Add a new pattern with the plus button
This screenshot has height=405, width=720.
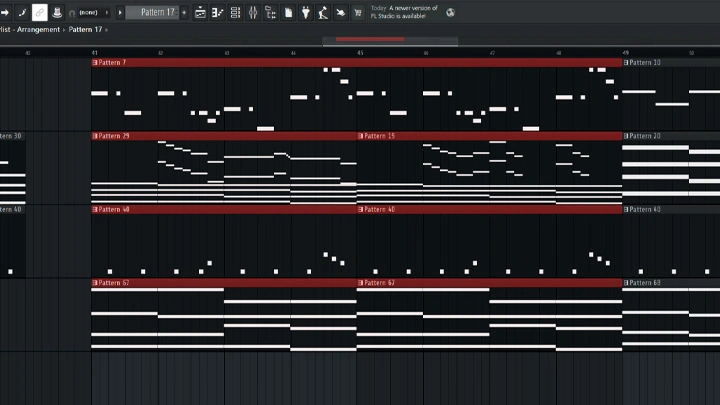coord(184,12)
